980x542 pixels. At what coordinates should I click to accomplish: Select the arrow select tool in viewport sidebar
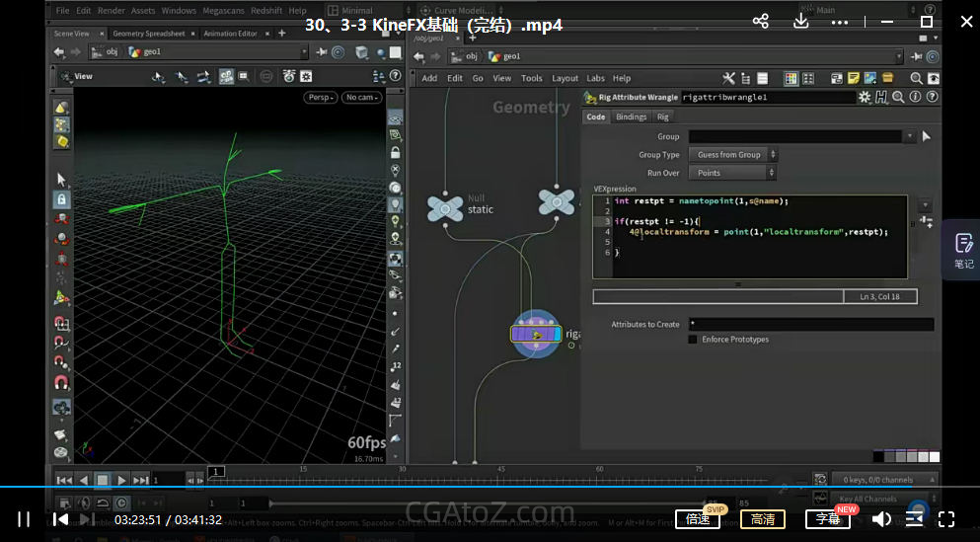(61, 180)
